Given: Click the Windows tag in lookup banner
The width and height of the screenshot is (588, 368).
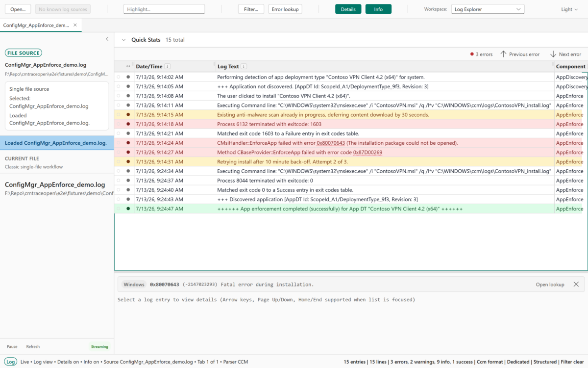Looking at the screenshot, I should pyautogui.click(x=134, y=285).
